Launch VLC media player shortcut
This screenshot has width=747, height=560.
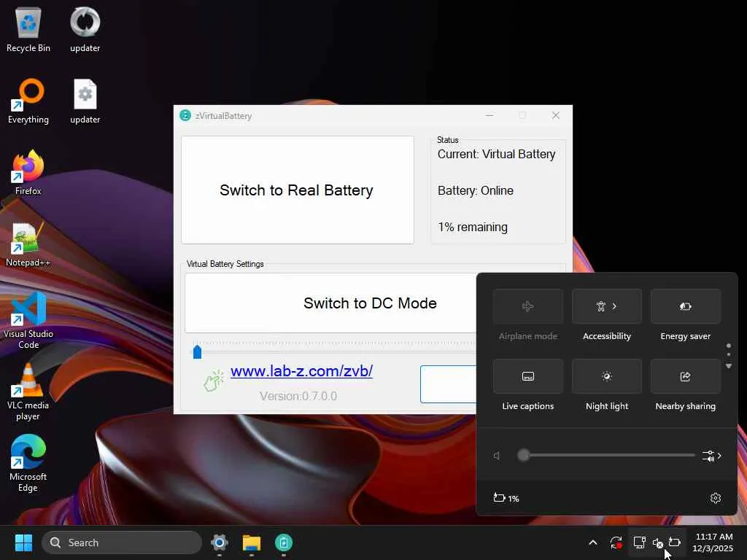point(28,392)
